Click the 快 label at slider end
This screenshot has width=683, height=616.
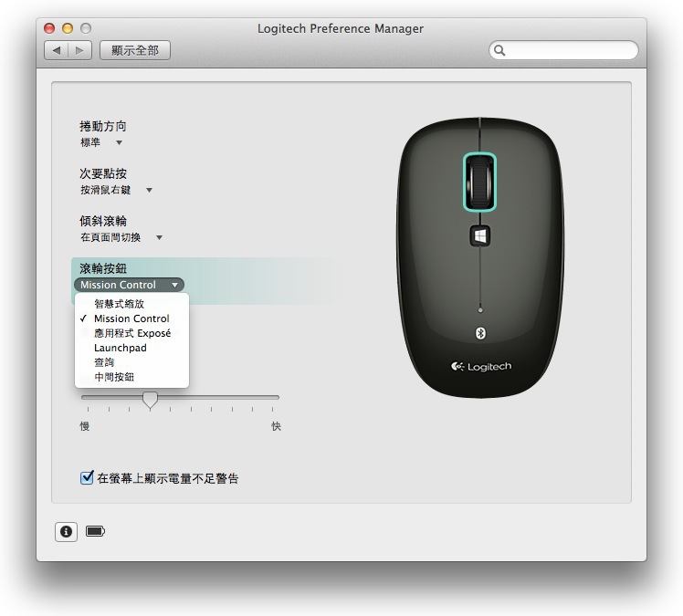point(276,426)
